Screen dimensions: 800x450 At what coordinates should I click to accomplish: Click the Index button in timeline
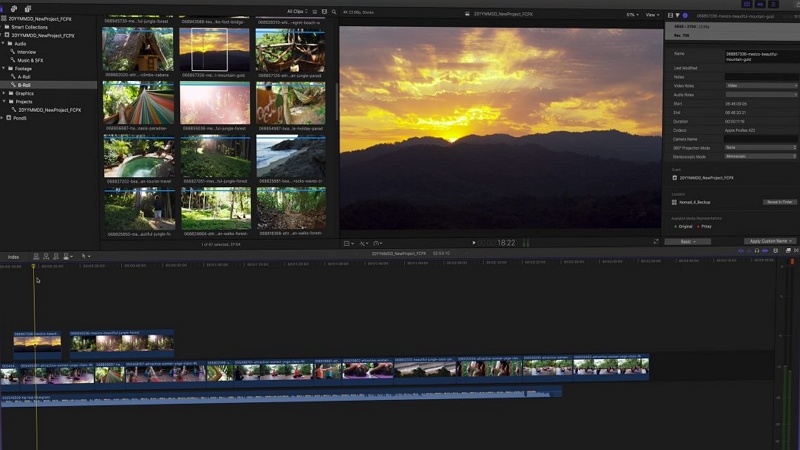pyautogui.click(x=13, y=257)
